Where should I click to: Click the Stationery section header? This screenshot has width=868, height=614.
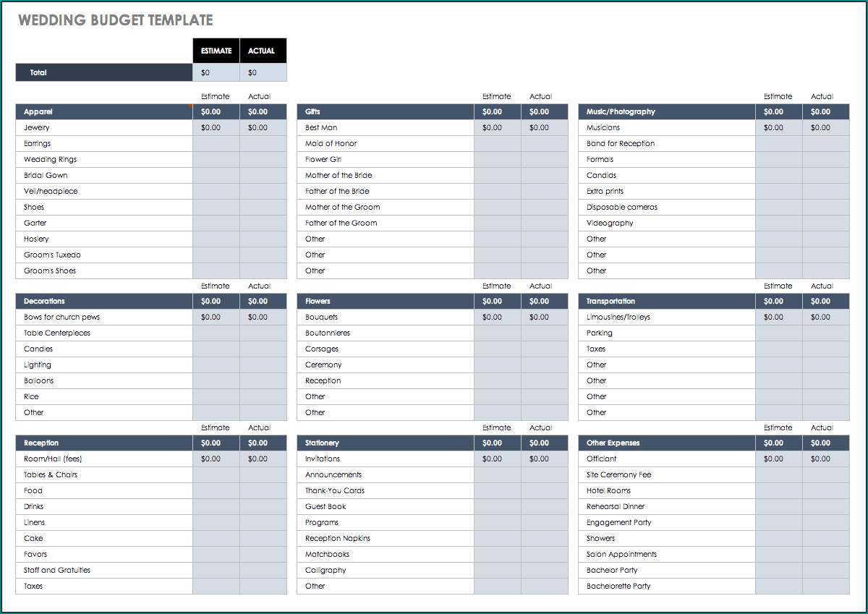tap(386, 443)
